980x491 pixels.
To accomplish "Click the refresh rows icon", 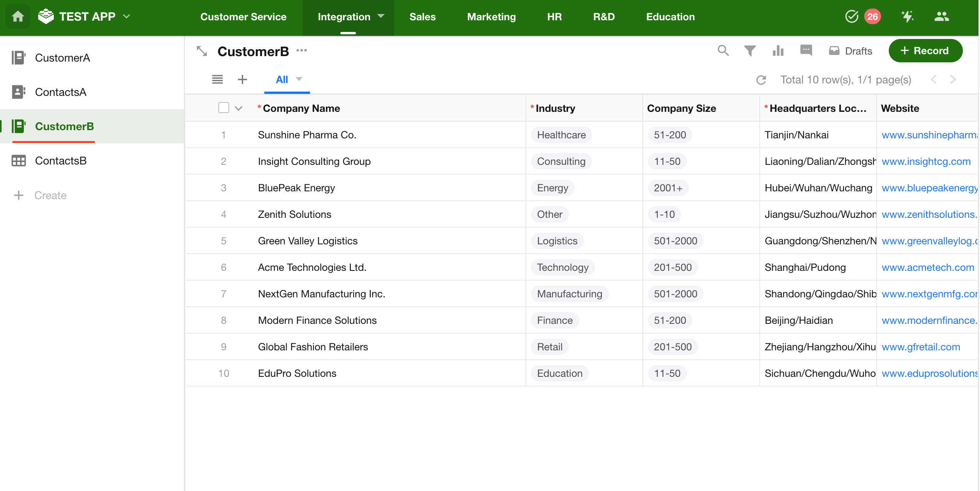I will (x=761, y=80).
